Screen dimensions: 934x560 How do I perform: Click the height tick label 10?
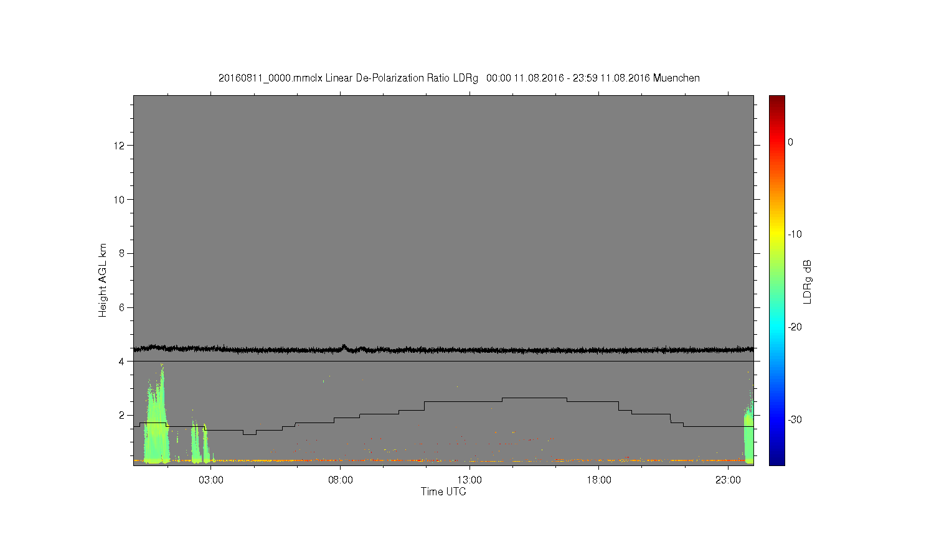click(120, 199)
